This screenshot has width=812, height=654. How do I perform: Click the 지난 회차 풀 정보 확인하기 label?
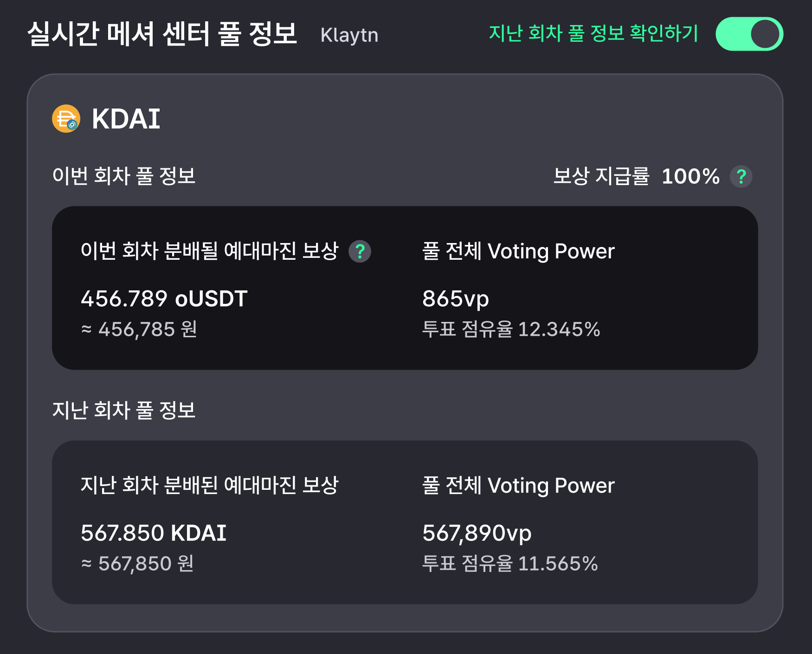(x=593, y=33)
